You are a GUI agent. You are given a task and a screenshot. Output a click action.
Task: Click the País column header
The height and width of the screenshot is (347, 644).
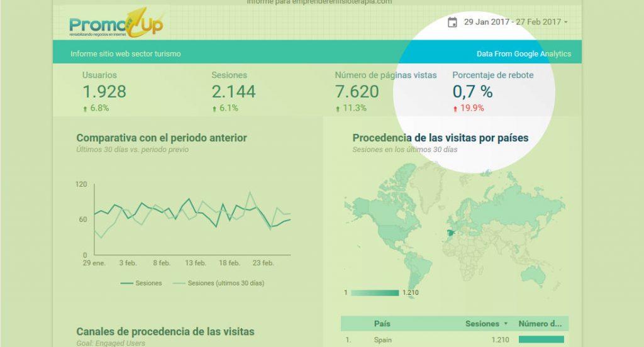(382, 324)
